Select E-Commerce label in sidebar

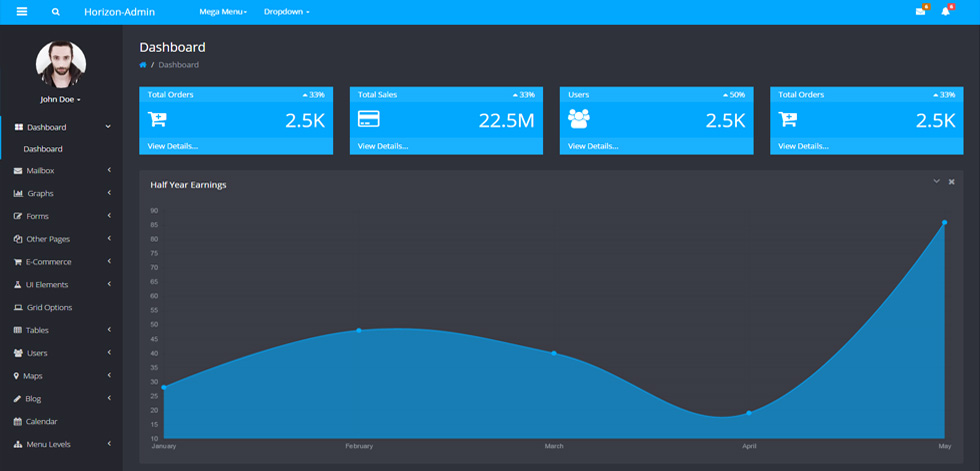pos(49,262)
